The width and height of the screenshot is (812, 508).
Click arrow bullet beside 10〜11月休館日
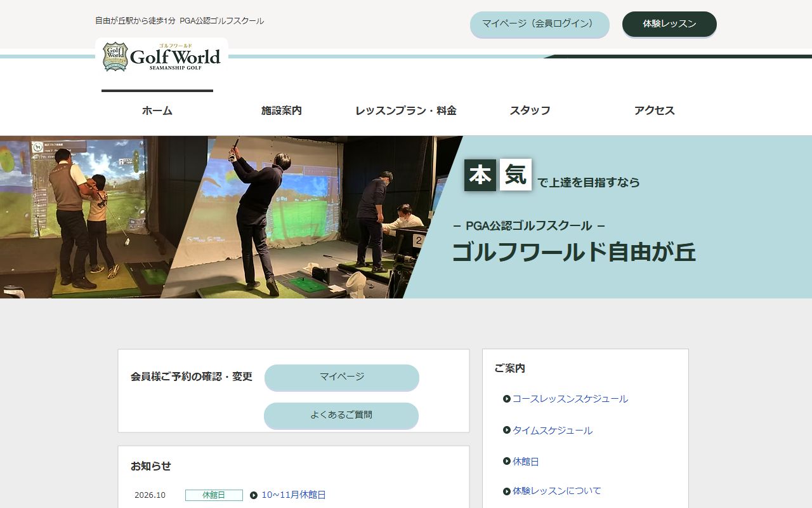pyautogui.click(x=254, y=495)
